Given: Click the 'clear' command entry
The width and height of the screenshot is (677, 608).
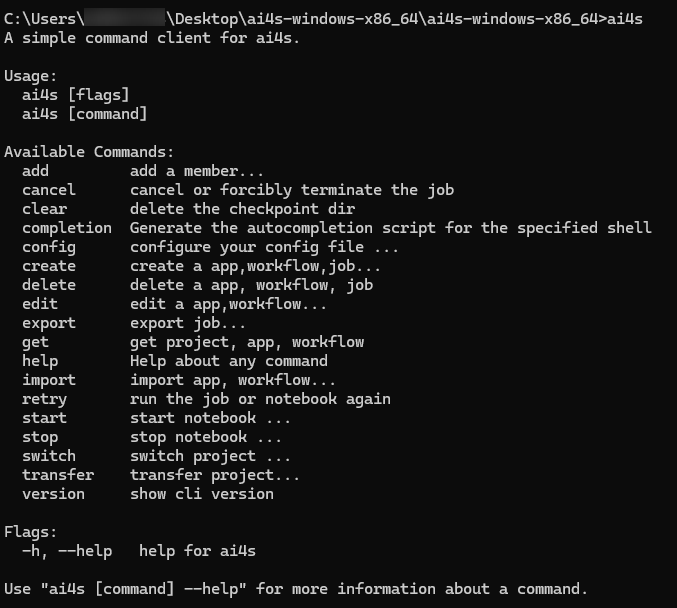Looking at the screenshot, I should coord(44,209).
